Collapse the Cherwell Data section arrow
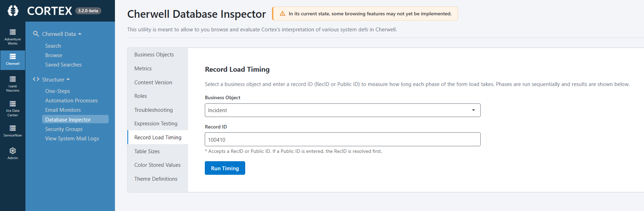 coord(80,34)
